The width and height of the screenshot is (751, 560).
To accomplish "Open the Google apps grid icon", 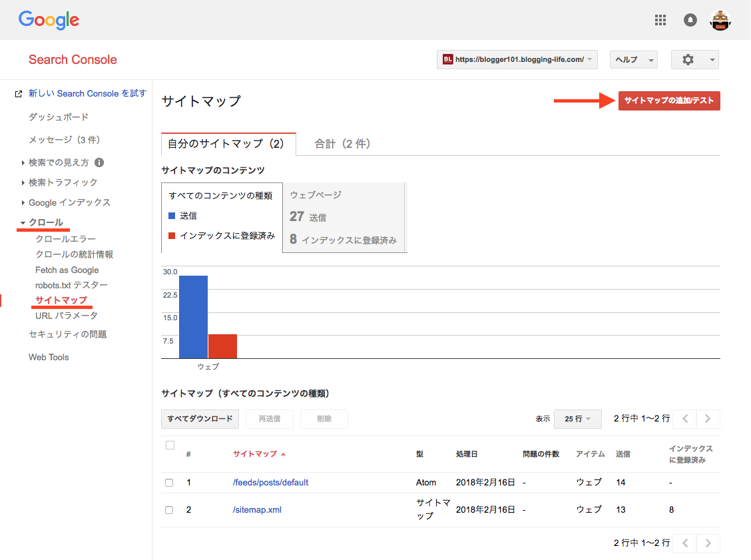I will coord(660,20).
